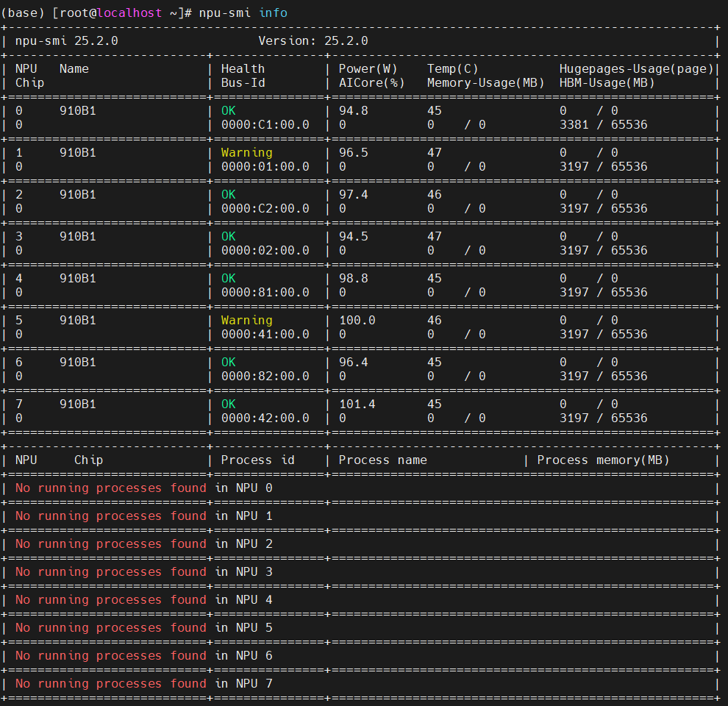Image resolution: width=728 pixels, height=706 pixels.
Task: Click 'localhost' in the shell prompt
Action: (x=129, y=13)
